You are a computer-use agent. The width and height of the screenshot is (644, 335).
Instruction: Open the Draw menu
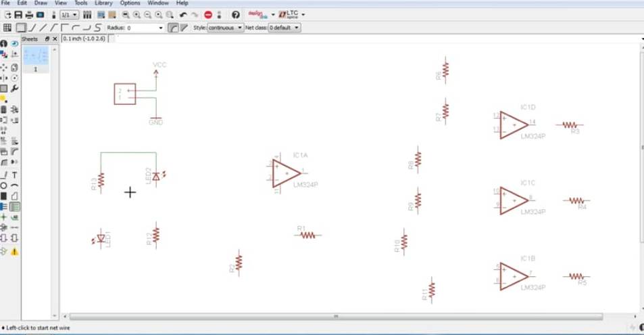coord(41,3)
